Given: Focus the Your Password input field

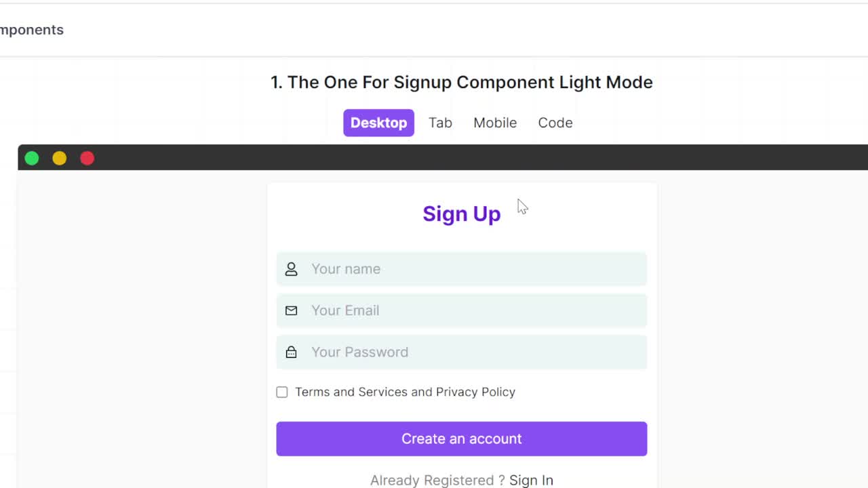Looking at the screenshot, I should click(462, 352).
